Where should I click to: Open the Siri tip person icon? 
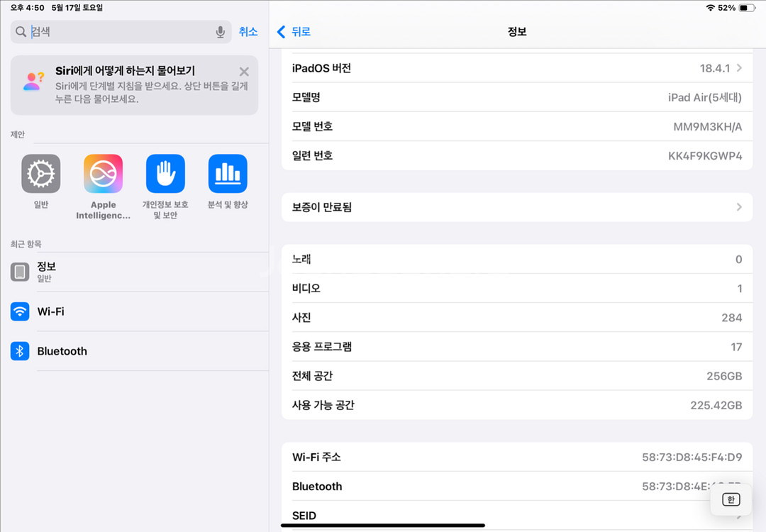tap(33, 82)
